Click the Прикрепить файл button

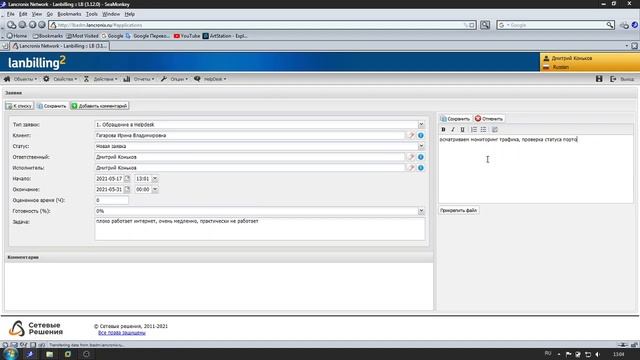(x=458, y=210)
